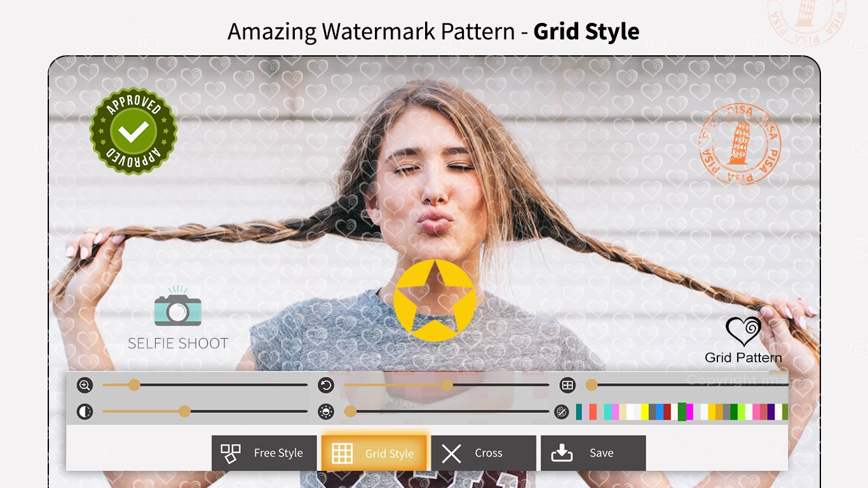Click the grid spacing icon

(567, 385)
